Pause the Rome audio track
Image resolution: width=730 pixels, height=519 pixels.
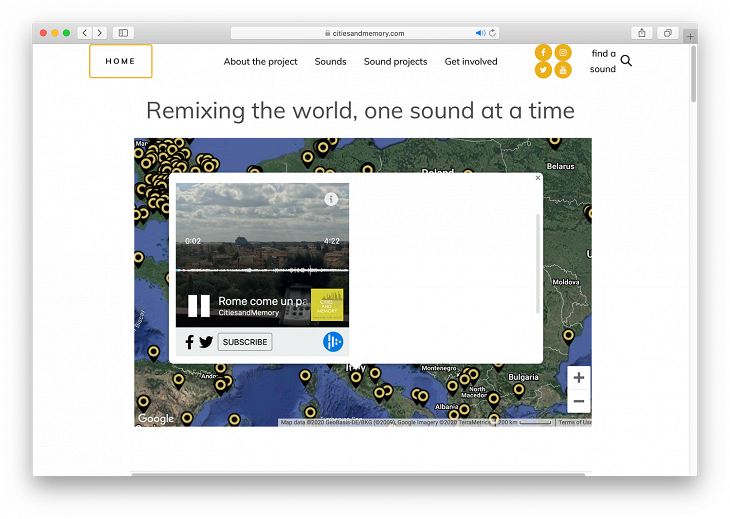tap(199, 306)
